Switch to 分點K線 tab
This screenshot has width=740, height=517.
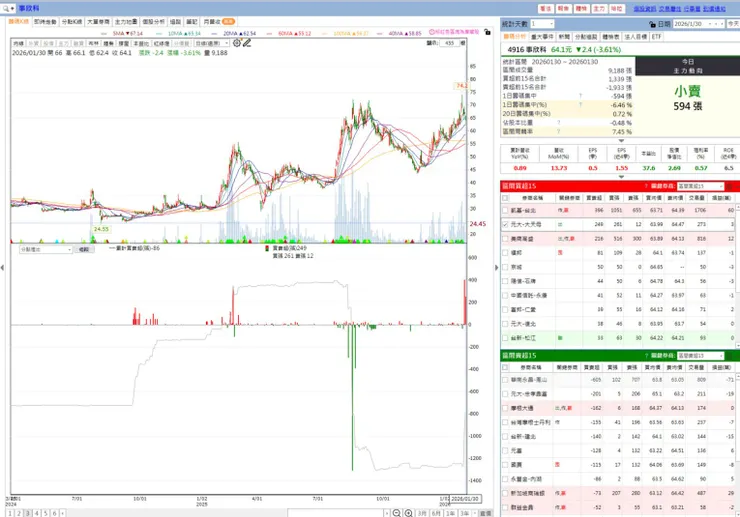tap(72, 22)
